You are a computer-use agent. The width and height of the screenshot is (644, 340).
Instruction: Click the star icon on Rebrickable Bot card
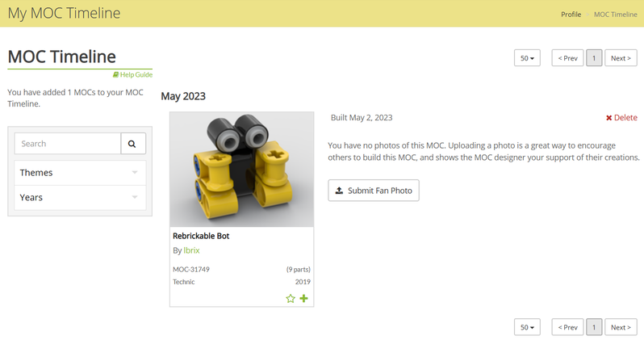tap(291, 299)
